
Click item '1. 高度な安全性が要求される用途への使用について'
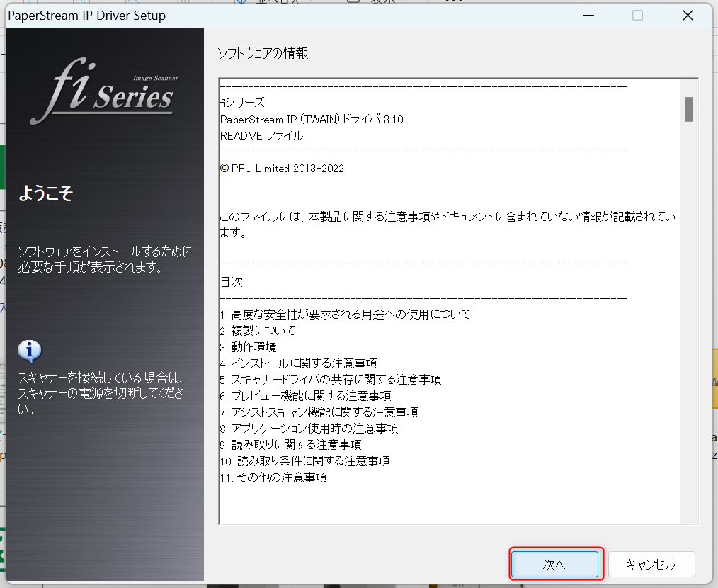[x=346, y=315]
